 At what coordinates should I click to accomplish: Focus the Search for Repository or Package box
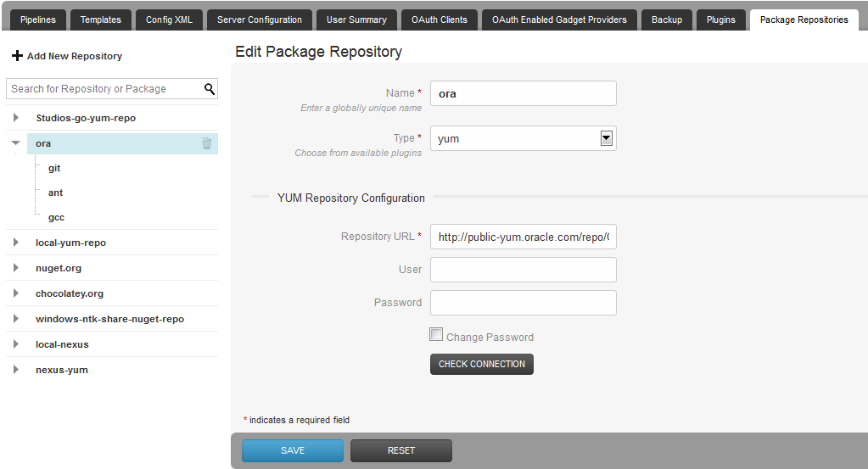pyautogui.click(x=105, y=89)
